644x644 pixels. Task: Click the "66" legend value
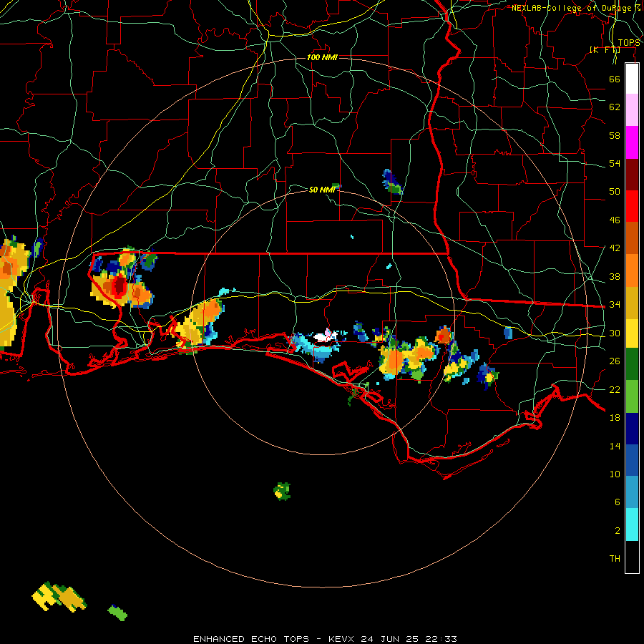point(615,79)
